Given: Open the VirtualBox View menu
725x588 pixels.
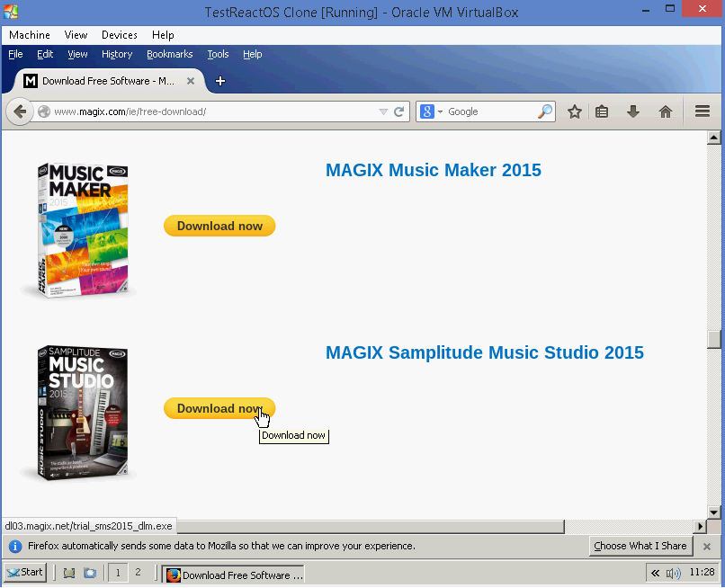Looking at the screenshot, I should point(76,35).
